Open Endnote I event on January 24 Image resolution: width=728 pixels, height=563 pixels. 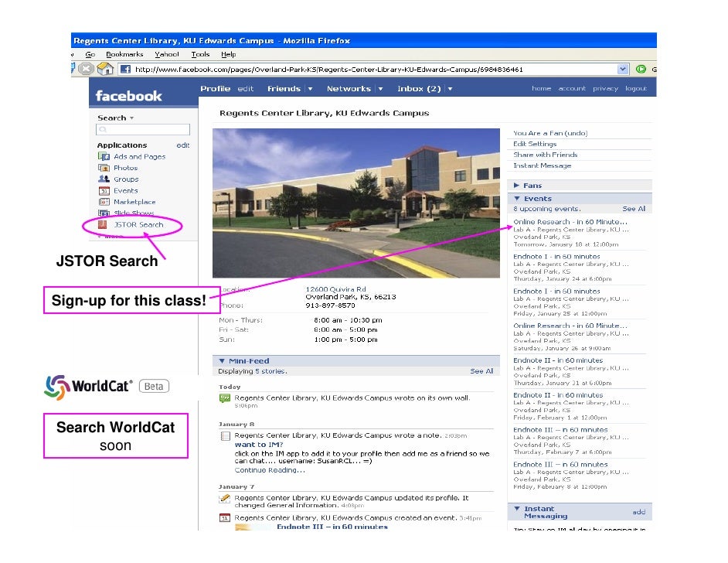click(x=556, y=257)
